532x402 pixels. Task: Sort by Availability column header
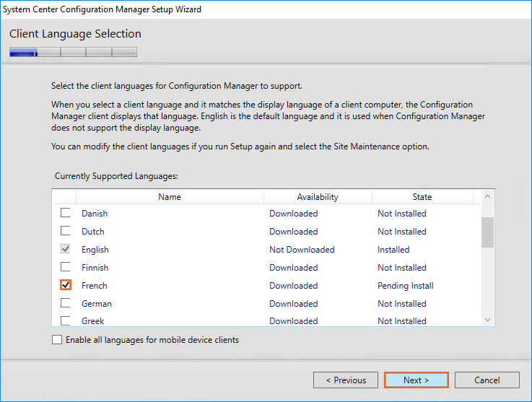318,197
